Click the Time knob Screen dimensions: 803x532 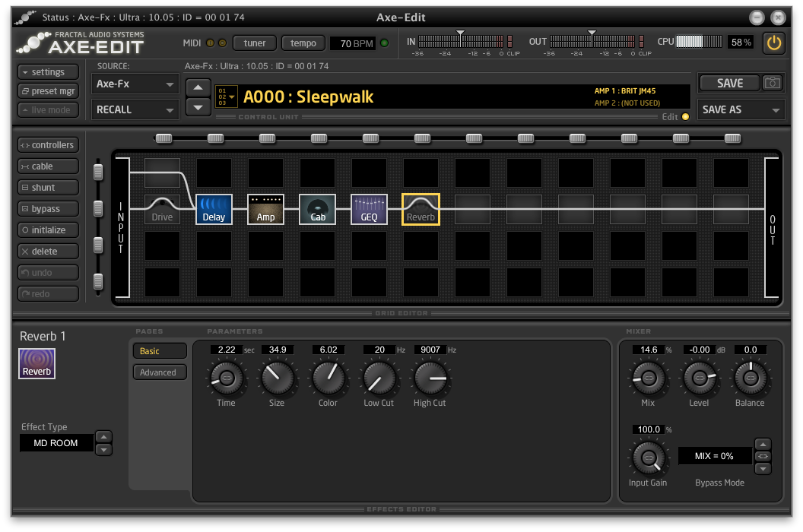click(227, 378)
